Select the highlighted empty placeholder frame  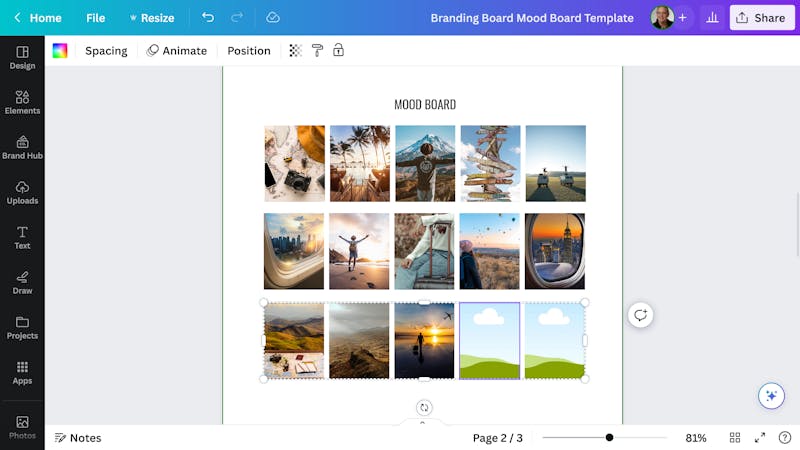click(x=490, y=341)
